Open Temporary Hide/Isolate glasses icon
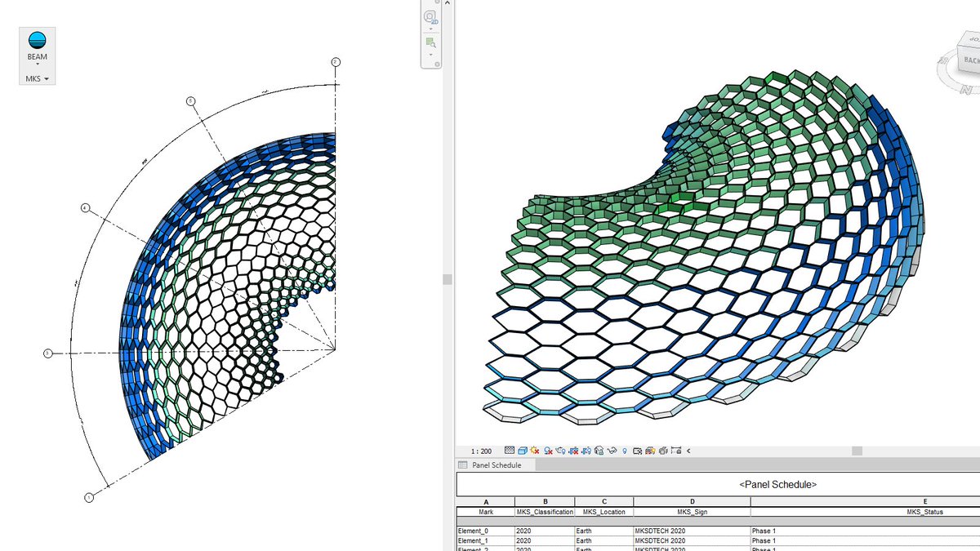Image resolution: width=980 pixels, height=551 pixels. pyautogui.click(x=611, y=450)
